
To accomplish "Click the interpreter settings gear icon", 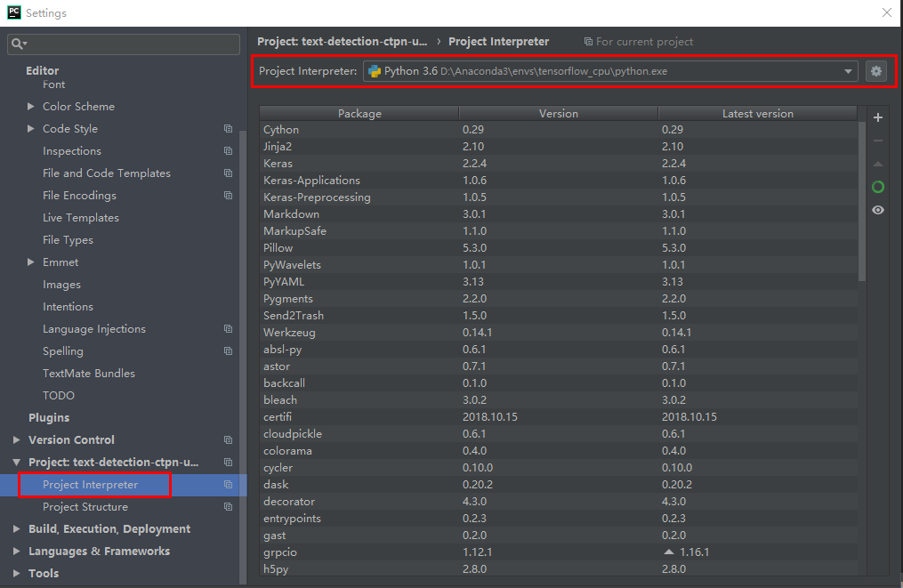I will point(876,71).
